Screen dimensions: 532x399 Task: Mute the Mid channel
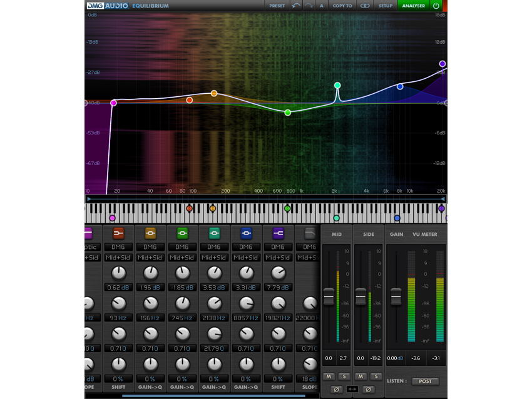(329, 376)
